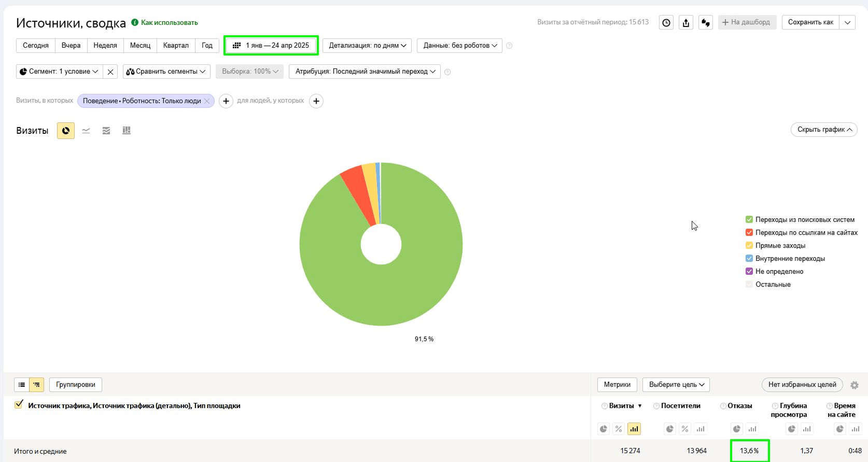Switch table to flat list view

(x=22, y=385)
